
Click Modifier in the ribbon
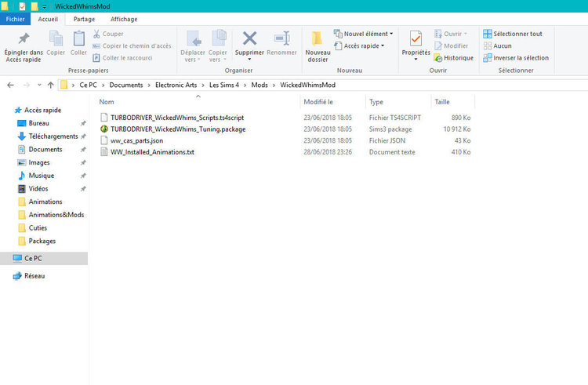coord(451,45)
